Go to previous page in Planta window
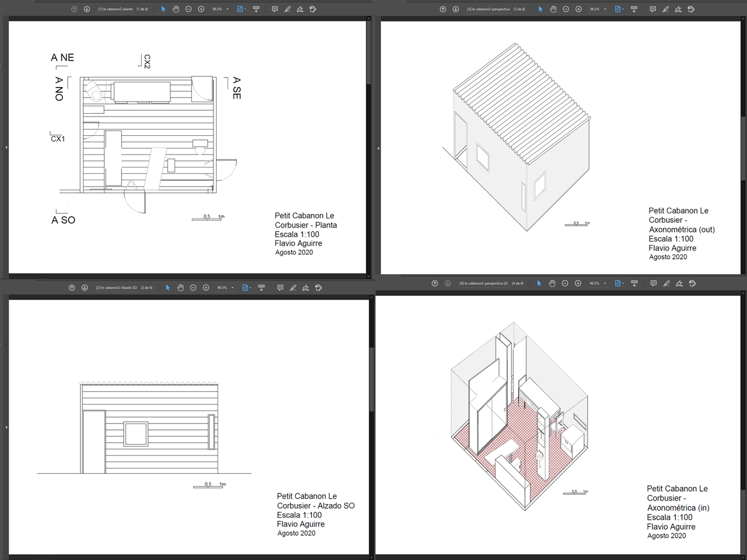The image size is (747, 560). pos(74,9)
